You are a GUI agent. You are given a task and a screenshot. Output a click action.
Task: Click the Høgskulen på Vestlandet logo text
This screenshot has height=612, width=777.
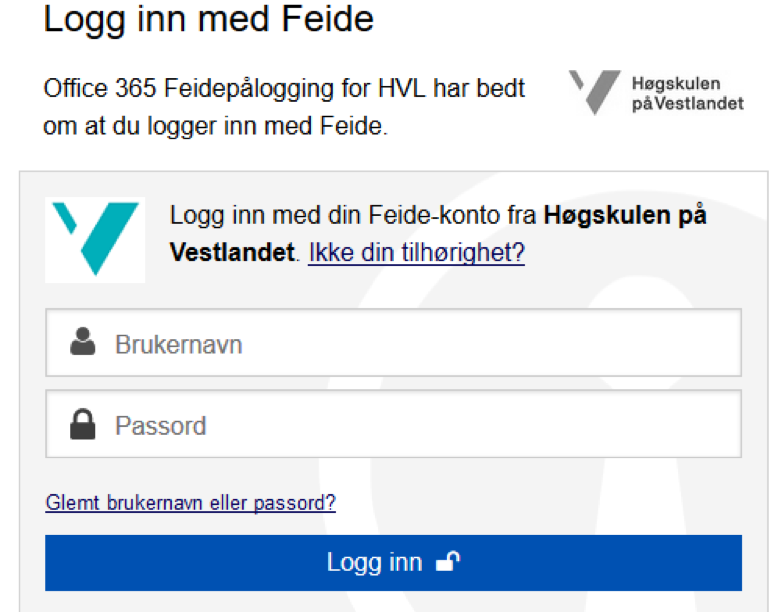687,93
